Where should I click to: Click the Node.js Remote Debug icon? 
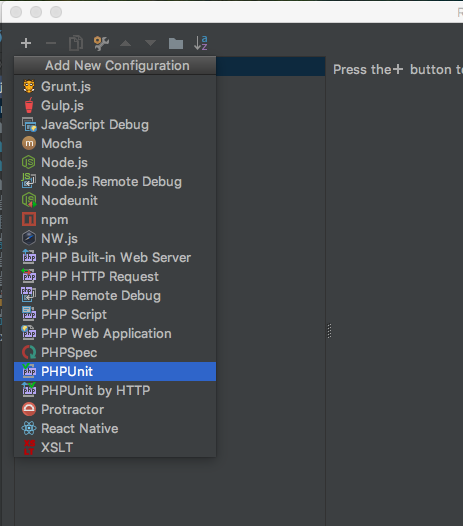point(29,181)
